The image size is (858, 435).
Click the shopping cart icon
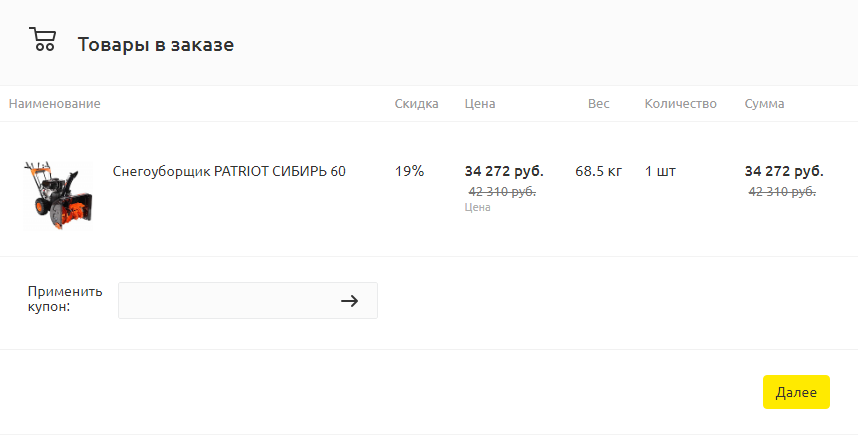pyautogui.click(x=42, y=39)
